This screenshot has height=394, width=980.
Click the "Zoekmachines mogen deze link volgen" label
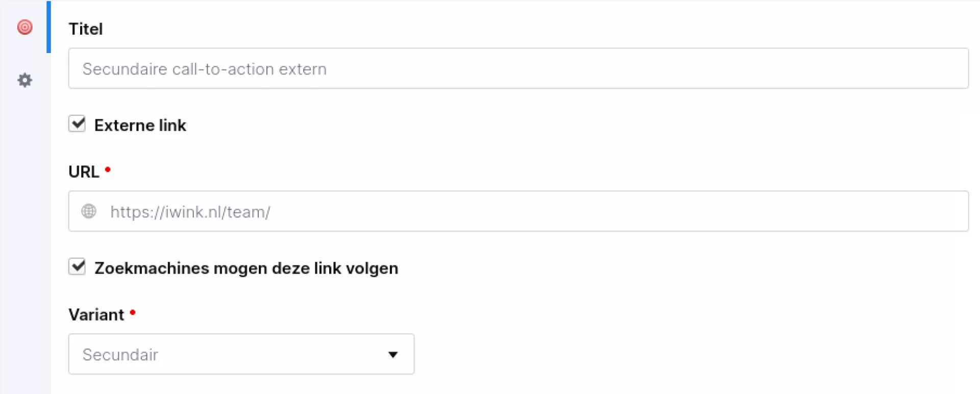point(246,268)
